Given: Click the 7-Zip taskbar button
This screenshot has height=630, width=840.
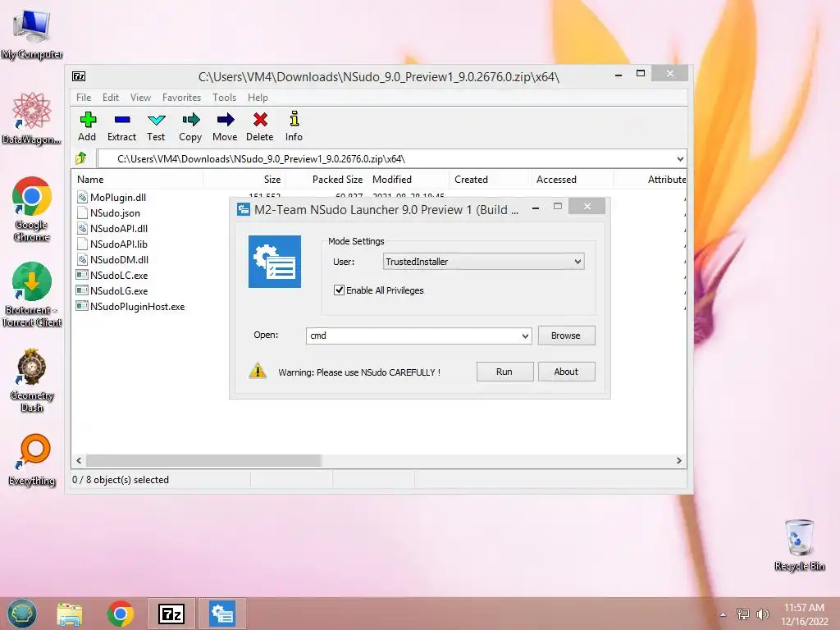Looking at the screenshot, I should tap(171, 614).
